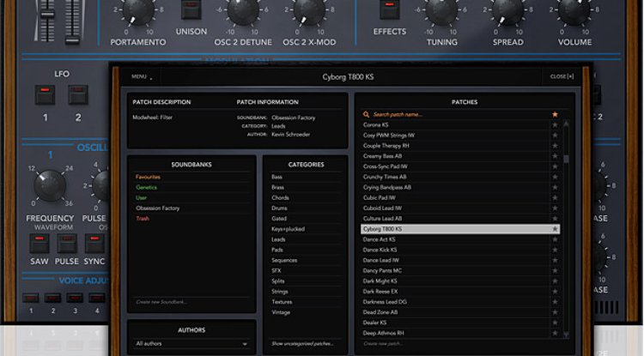The height and width of the screenshot is (356, 644).
Task: Choose the Leads category
Action: [278, 239]
